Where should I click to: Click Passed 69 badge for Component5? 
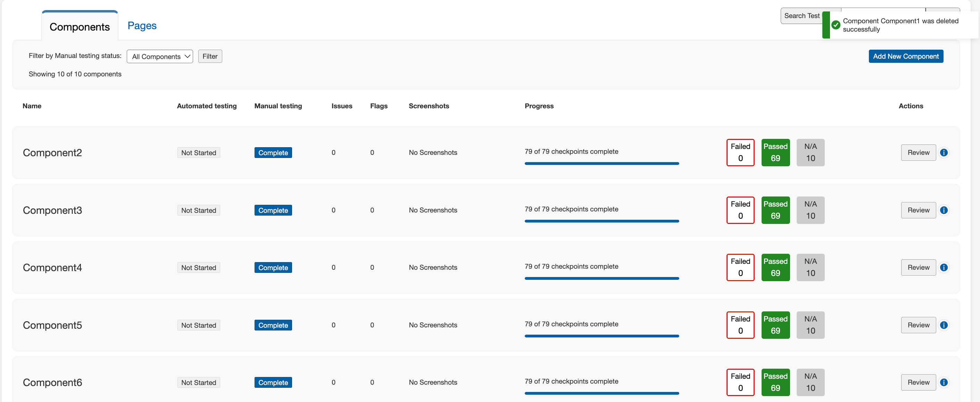[775, 325]
